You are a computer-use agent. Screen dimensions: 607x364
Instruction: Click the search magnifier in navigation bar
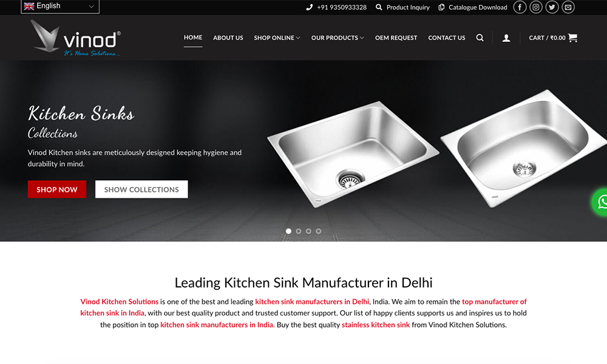pyautogui.click(x=480, y=38)
